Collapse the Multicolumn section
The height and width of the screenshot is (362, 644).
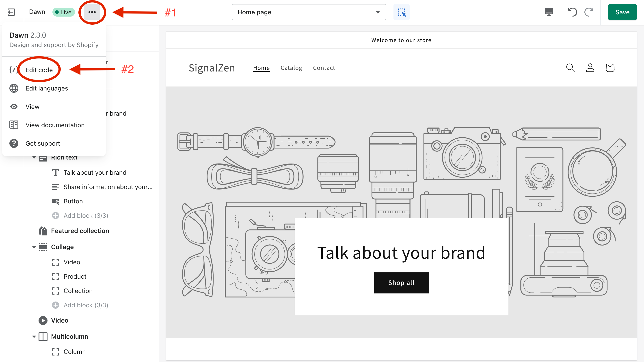[x=34, y=336]
